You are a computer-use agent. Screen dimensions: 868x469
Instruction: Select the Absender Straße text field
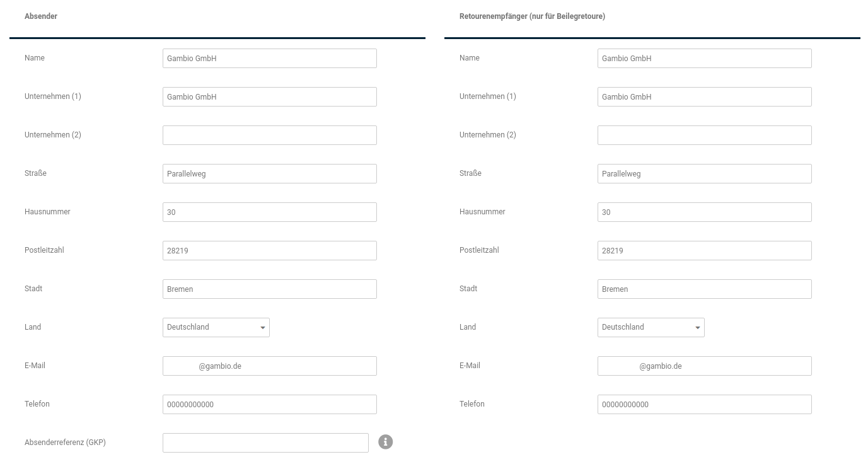[270, 173]
